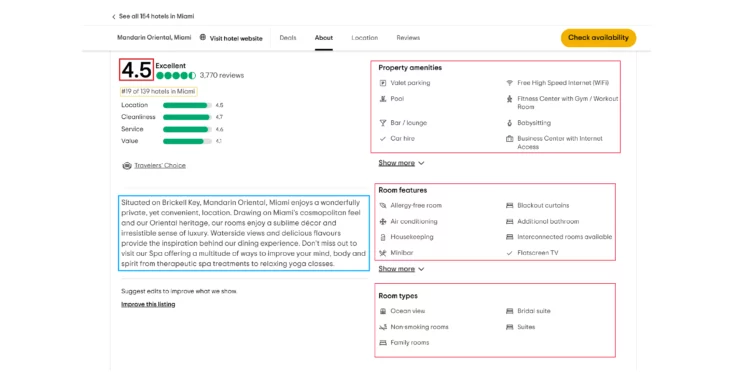Click the Property amenities heading
The width and height of the screenshot is (744, 378).
410,68
